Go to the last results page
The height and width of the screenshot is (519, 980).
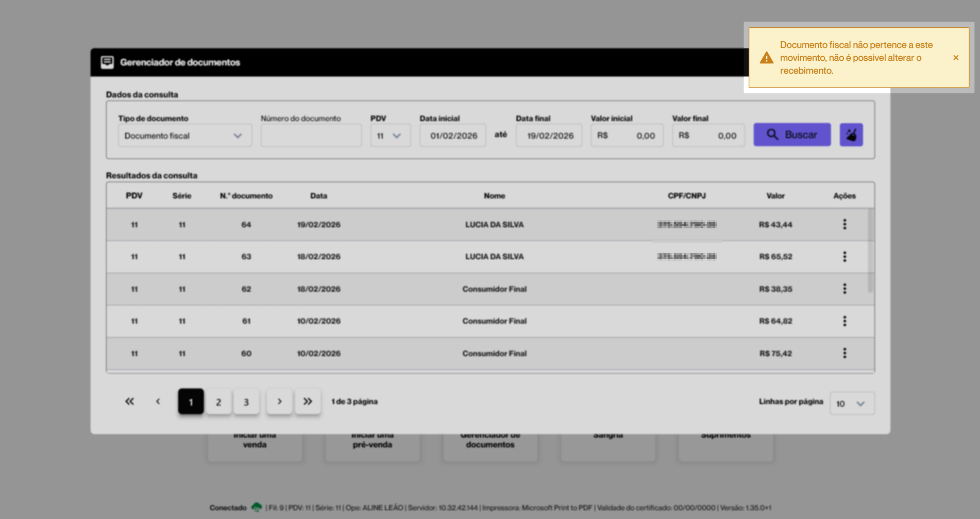pos(308,401)
